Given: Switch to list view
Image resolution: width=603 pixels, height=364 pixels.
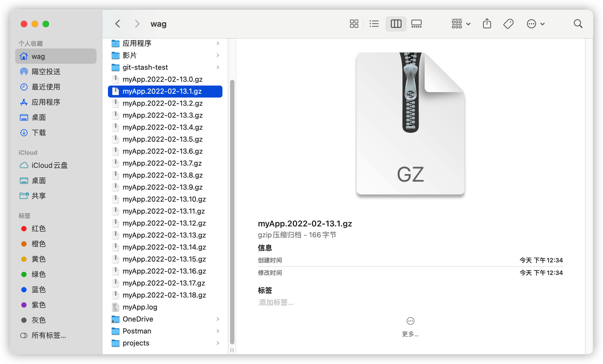Looking at the screenshot, I should click(374, 24).
